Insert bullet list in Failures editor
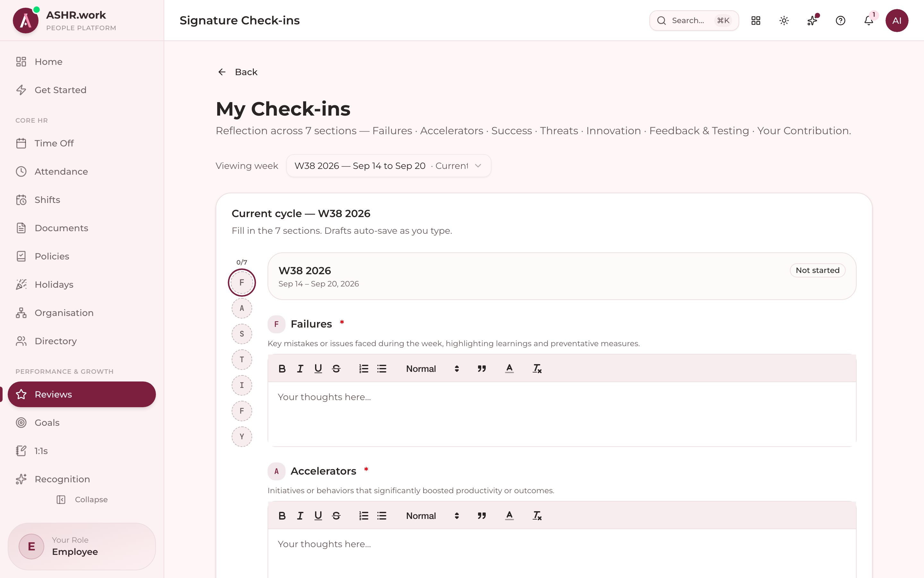This screenshot has width=924, height=578. click(x=382, y=369)
